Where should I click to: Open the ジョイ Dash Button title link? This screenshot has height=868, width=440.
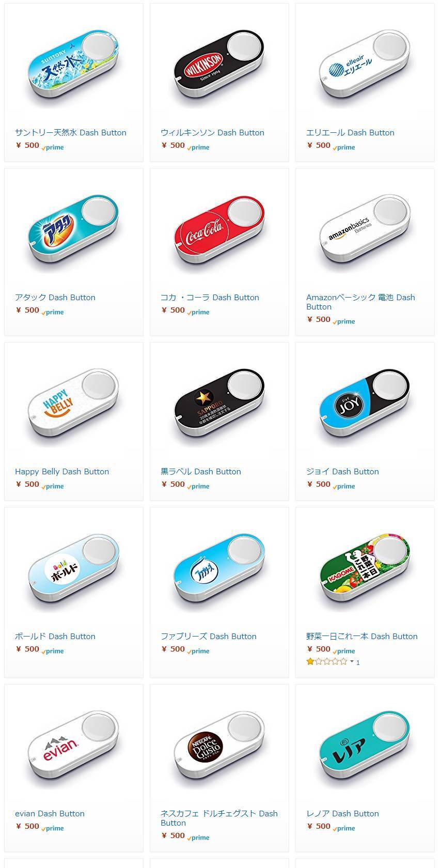[342, 471]
